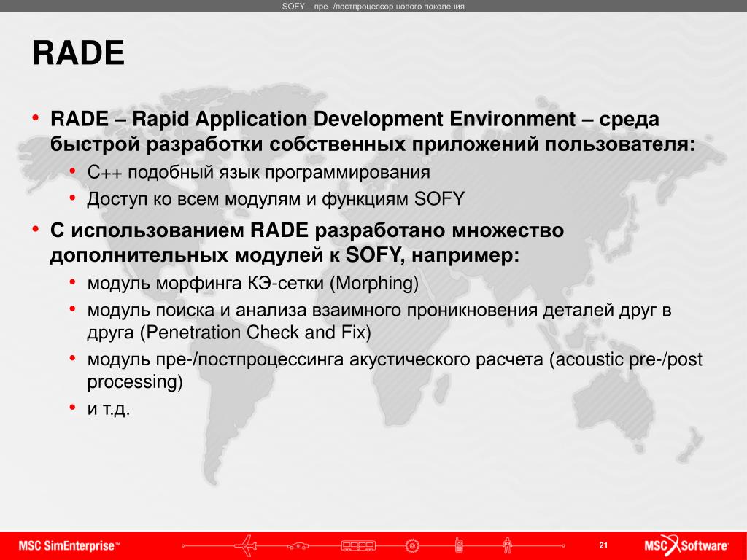
Task: Click '(Penetration Check and Fix)' text
Action: 255,332
